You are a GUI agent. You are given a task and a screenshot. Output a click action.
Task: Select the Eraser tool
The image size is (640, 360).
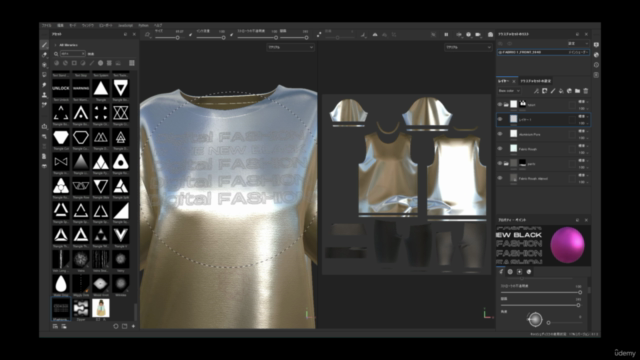click(44, 55)
